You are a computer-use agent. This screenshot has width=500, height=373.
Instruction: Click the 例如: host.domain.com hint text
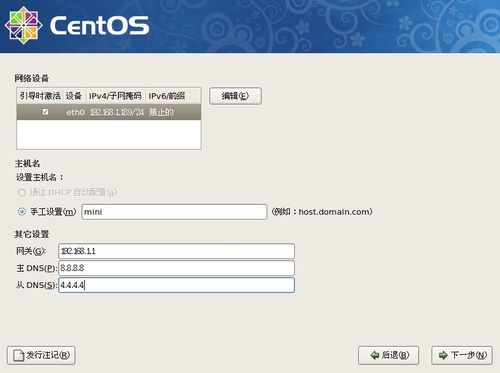click(322, 212)
